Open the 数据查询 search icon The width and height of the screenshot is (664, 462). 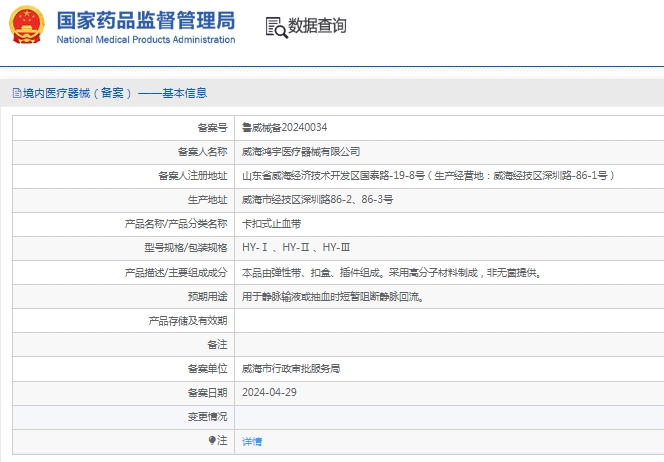(277, 28)
